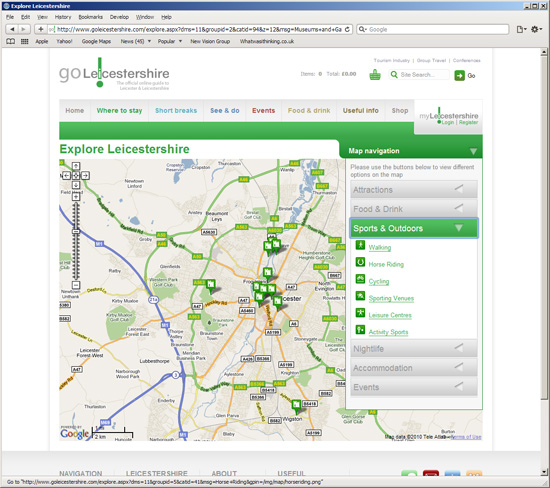Screen dimensions: 550x488
Task: Open the Popular bookmarks dropdown
Action: click(x=170, y=41)
